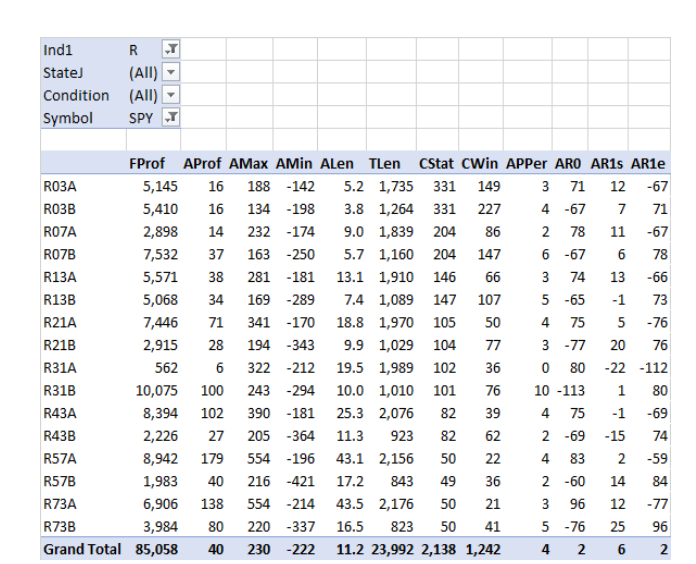Select the R21A row label

point(59,323)
